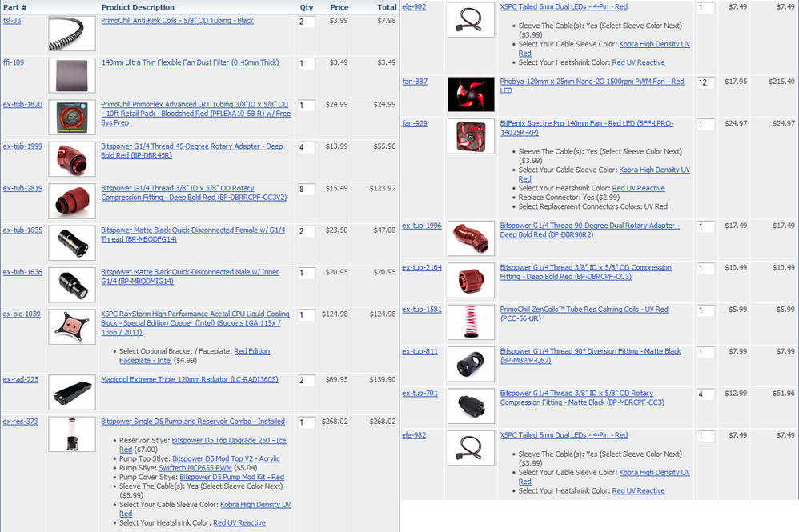
Task: Click the Phobya 120mm red LED fan image
Action: 471,94
